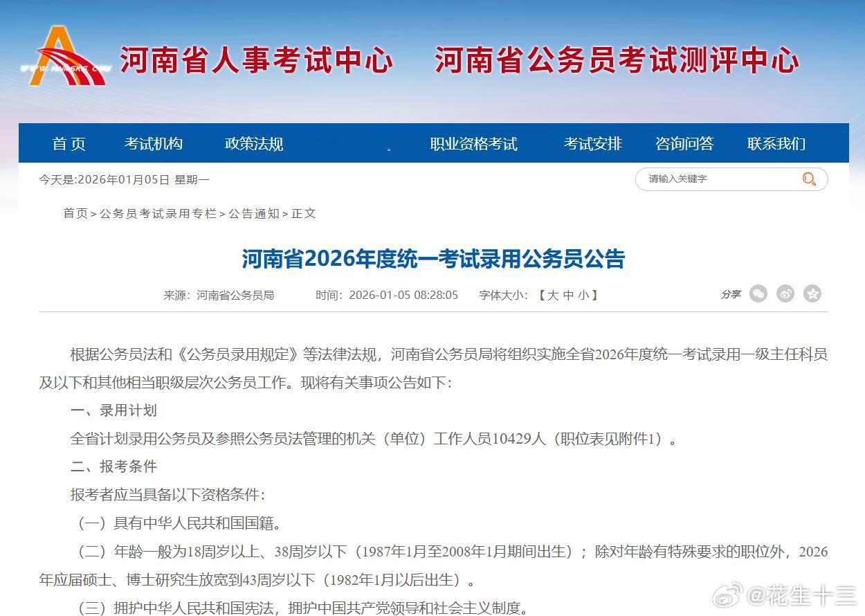
Task: Open the 考试机构 navigation menu
Action: [x=153, y=143]
